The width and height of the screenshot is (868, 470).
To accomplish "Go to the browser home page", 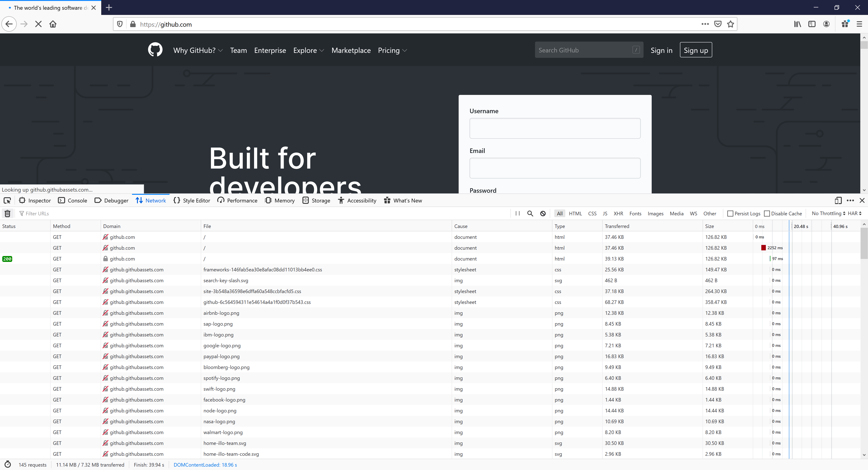I will (53, 24).
